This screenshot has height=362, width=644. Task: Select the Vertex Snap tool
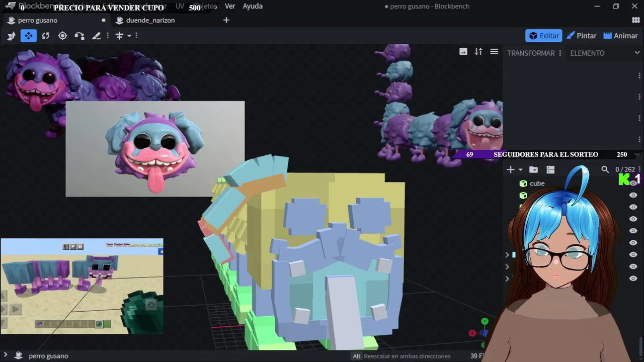click(x=79, y=36)
